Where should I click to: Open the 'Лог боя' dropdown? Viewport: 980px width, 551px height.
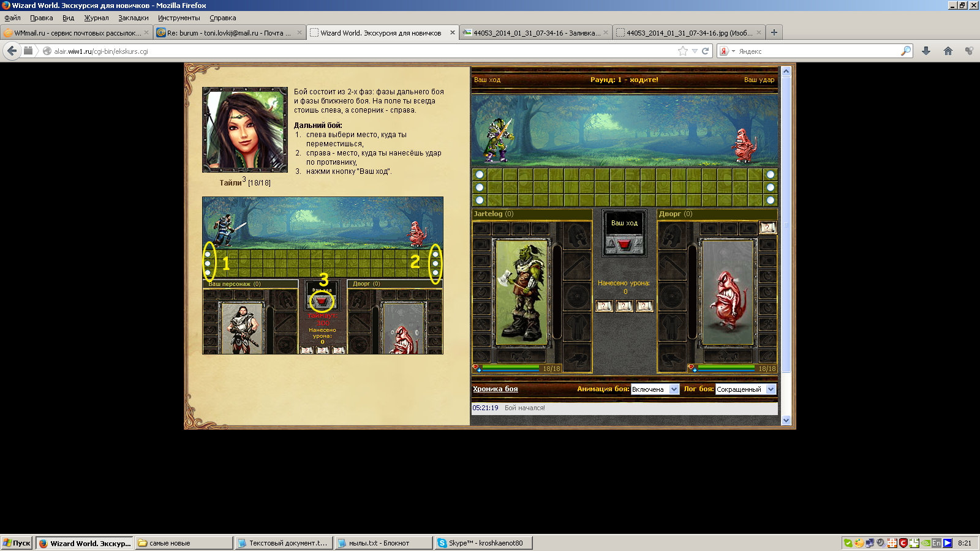(745, 389)
